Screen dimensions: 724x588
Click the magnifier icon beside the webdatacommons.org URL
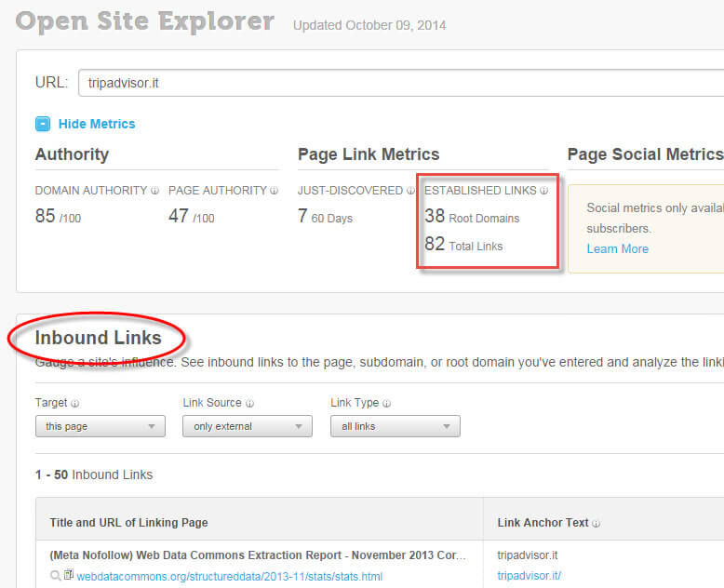click(56, 576)
